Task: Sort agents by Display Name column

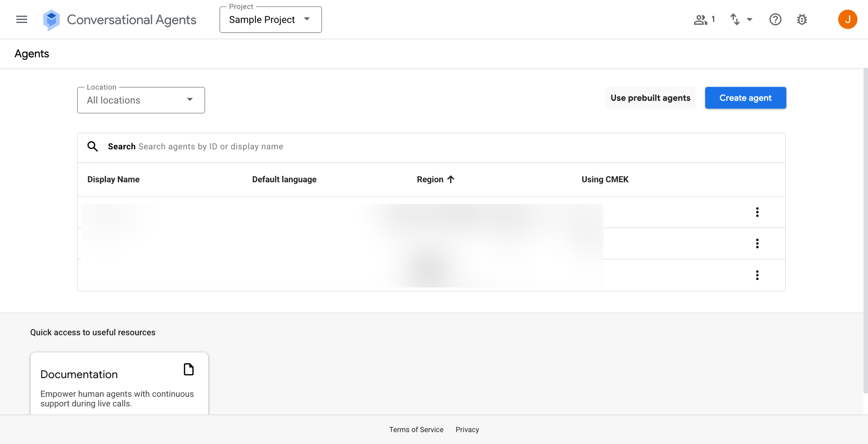Action: 114,179
